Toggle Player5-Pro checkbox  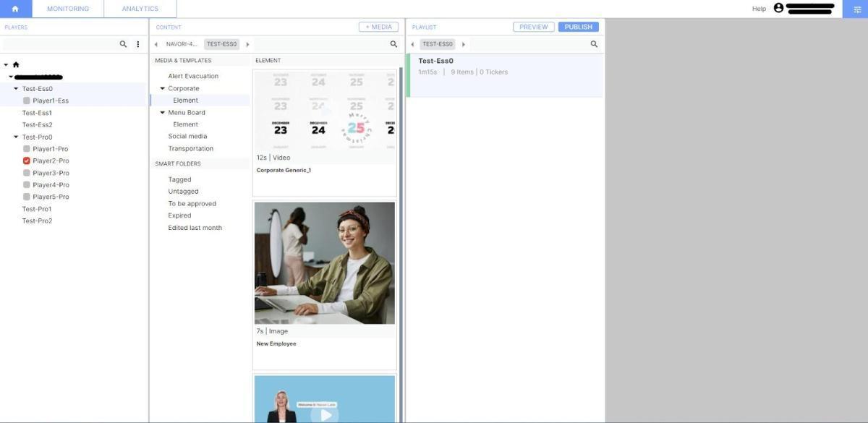(x=27, y=197)
